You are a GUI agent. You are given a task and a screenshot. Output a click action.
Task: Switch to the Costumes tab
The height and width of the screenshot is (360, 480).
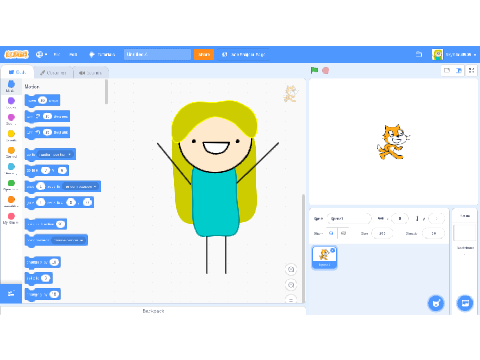53,73
